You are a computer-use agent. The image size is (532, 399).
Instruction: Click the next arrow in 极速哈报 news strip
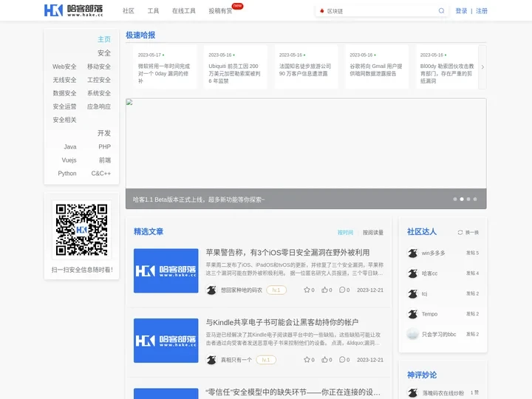pyautogui.click(x=482, y=67)
